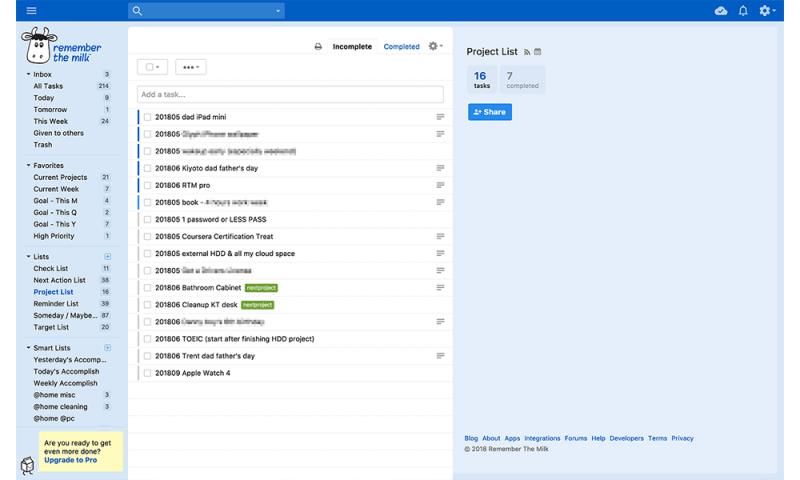
Task: Open notes icon for Coursera Certification Treat
Action: [x=440, y=237]
